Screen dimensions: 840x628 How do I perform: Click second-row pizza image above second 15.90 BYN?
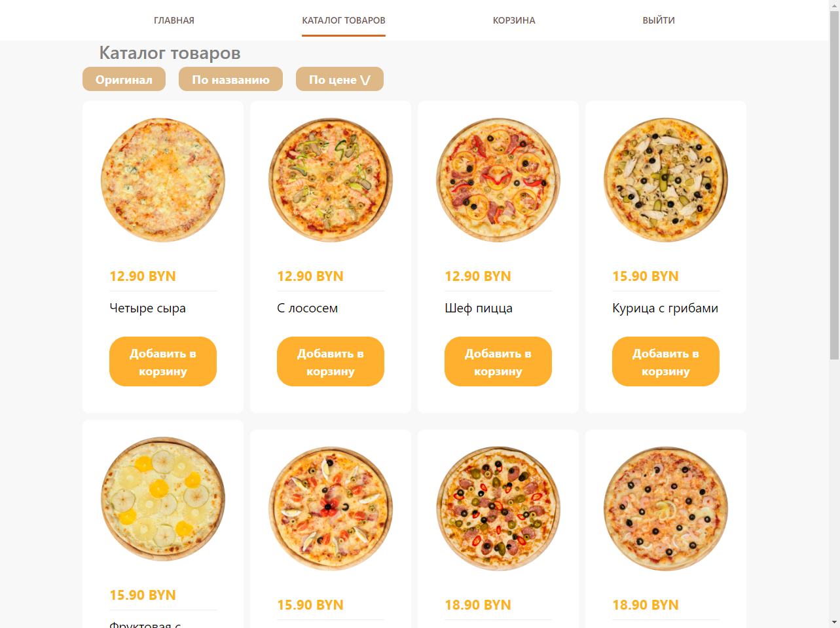(331, 509)
